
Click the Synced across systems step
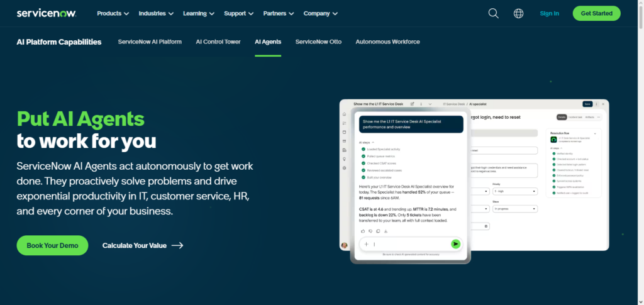[x=569, y=181]
